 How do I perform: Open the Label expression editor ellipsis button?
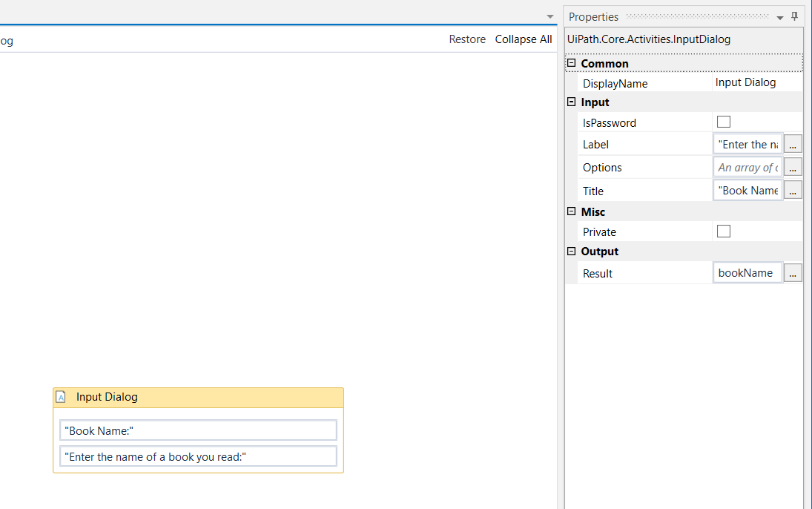[x=793, y=145]
